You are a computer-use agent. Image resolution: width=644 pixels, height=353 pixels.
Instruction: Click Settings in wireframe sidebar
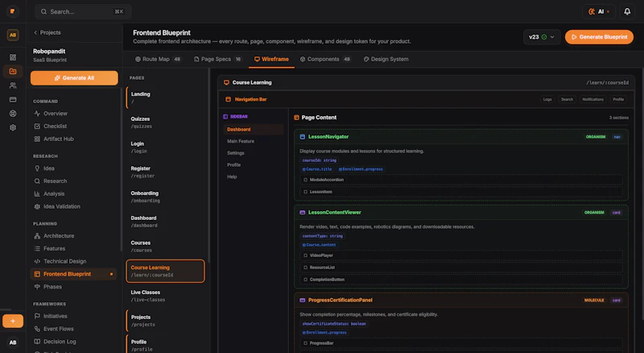pos(253,153)
